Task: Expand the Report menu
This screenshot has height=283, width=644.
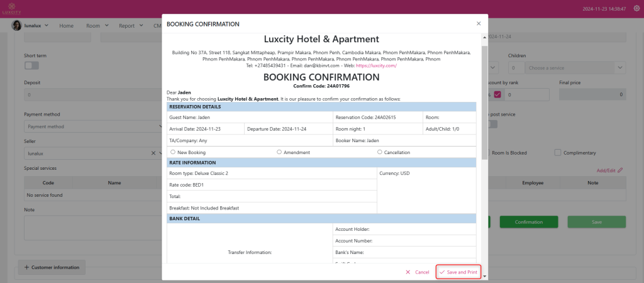Action: 131,26
